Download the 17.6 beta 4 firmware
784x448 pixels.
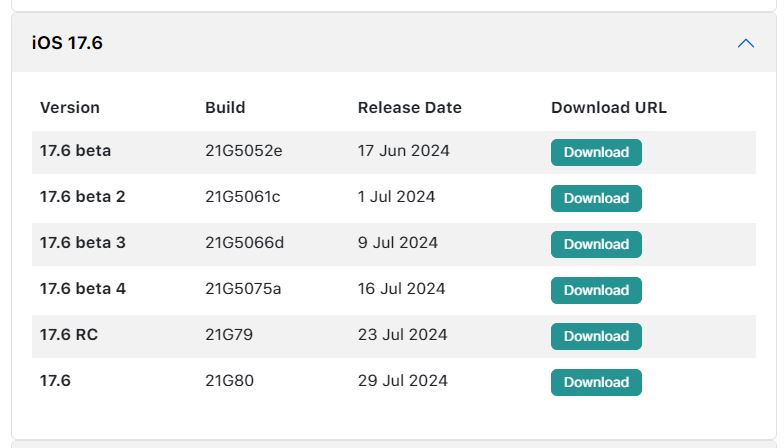click(x=596, y=290)
